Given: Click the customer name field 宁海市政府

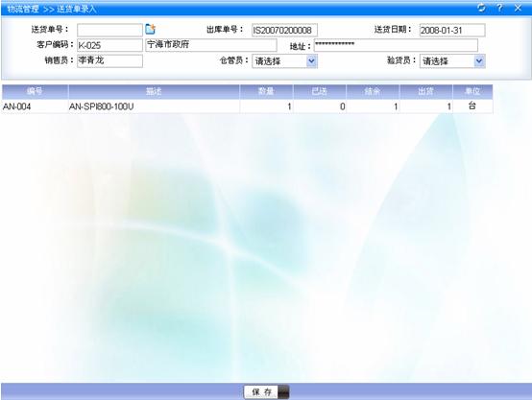Looking at the screenshot, I should click(x=211, y=45).
